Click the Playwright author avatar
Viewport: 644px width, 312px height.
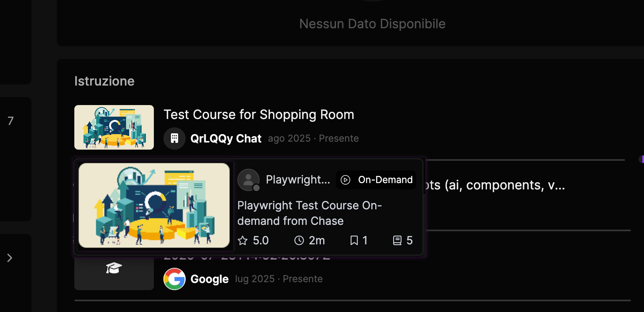[248, 180]
